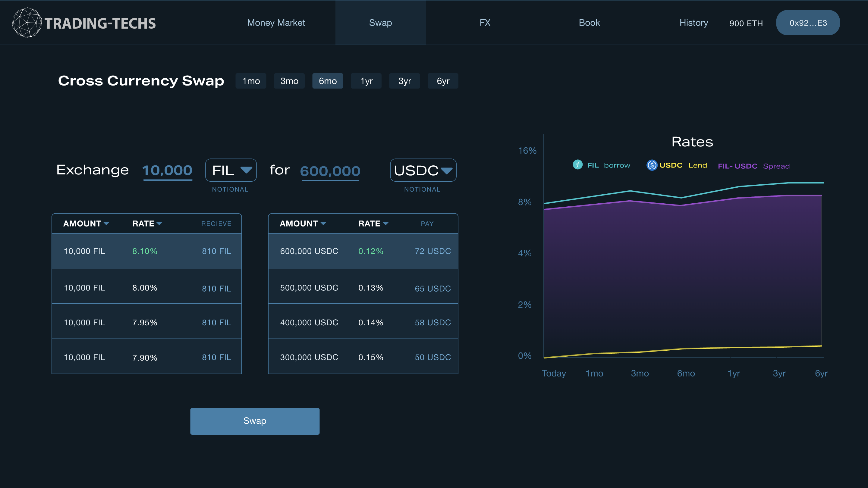
Task: Click the 0.15% rate cell
Action: click(371, 357)
